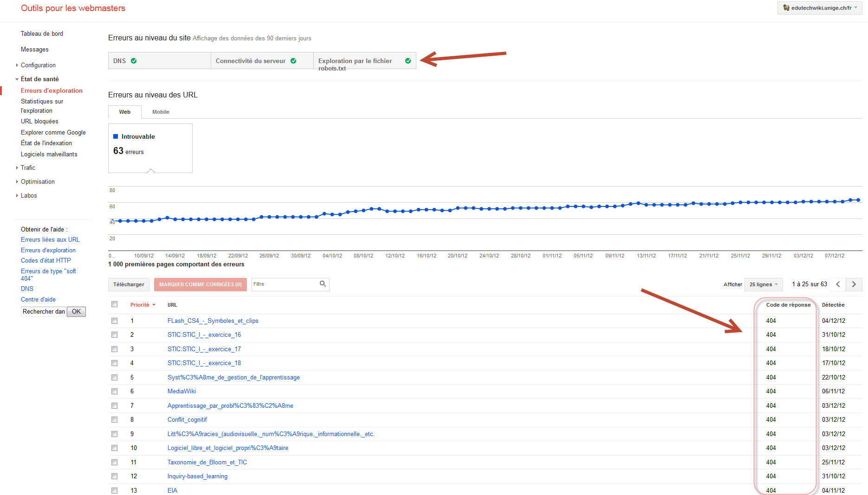Click the search magnifier icon in Filtre
Image resolution: width=868 pixels, height=495 pixels.
click(x=323, y=284)
